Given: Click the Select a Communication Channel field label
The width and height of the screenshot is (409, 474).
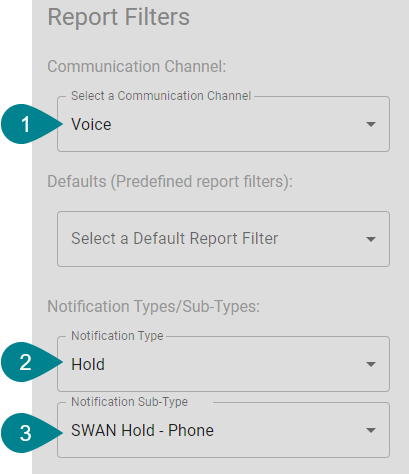Looking at the screenshot, I should pyautogui.click(x=161, y=96).
